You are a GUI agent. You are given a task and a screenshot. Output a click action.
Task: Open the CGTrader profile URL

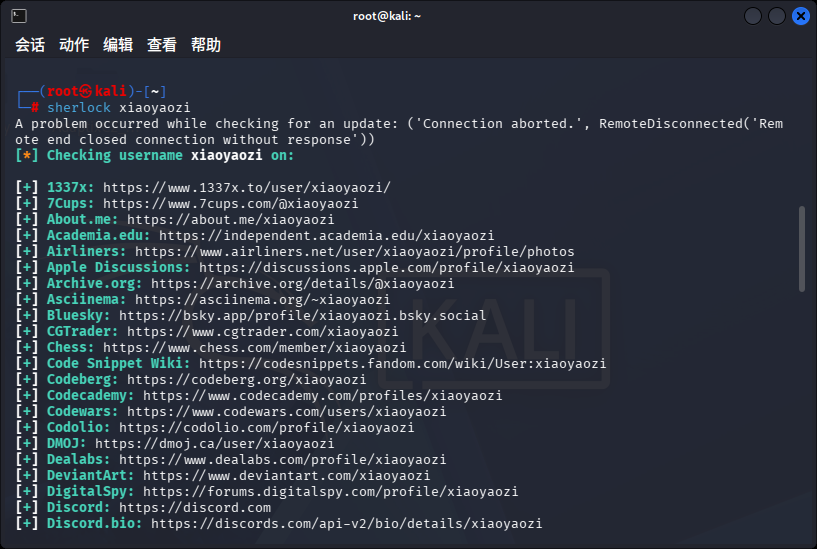pyautogui.click(x=262, y=332)
